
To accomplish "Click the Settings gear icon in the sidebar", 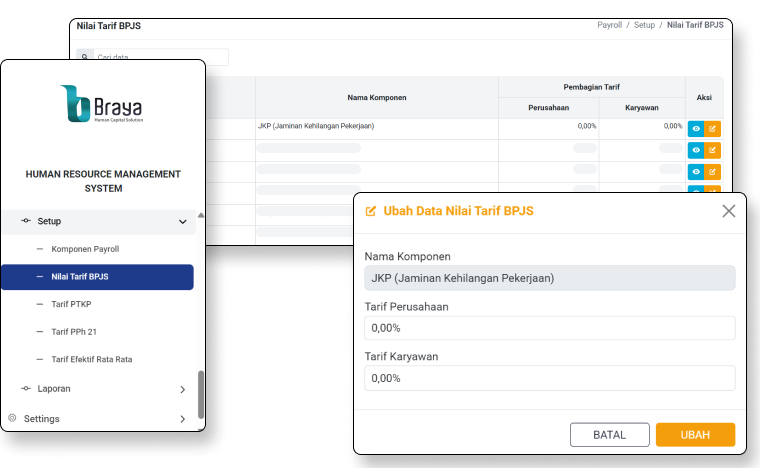I will 13,418.
